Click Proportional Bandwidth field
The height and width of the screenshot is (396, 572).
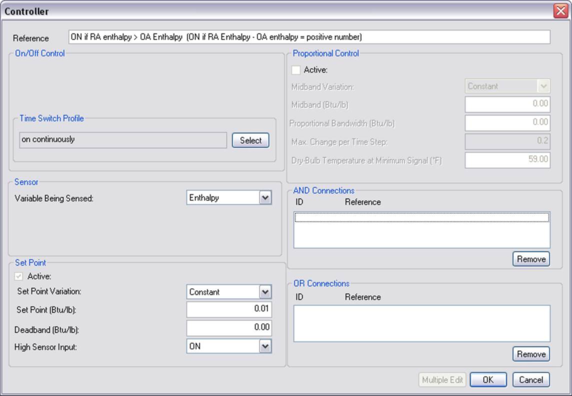tap(507, 123)
